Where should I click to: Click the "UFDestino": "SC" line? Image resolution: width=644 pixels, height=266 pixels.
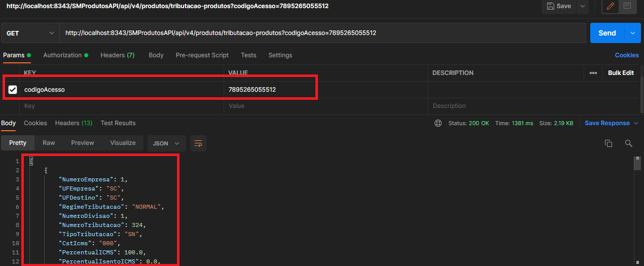[92, 198]
